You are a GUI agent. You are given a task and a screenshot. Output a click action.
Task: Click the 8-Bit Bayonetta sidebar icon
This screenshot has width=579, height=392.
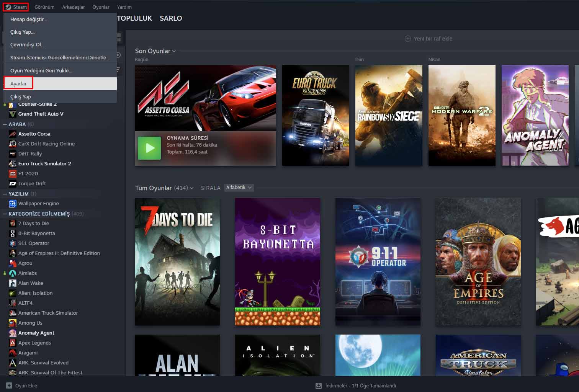click(12, 233)
